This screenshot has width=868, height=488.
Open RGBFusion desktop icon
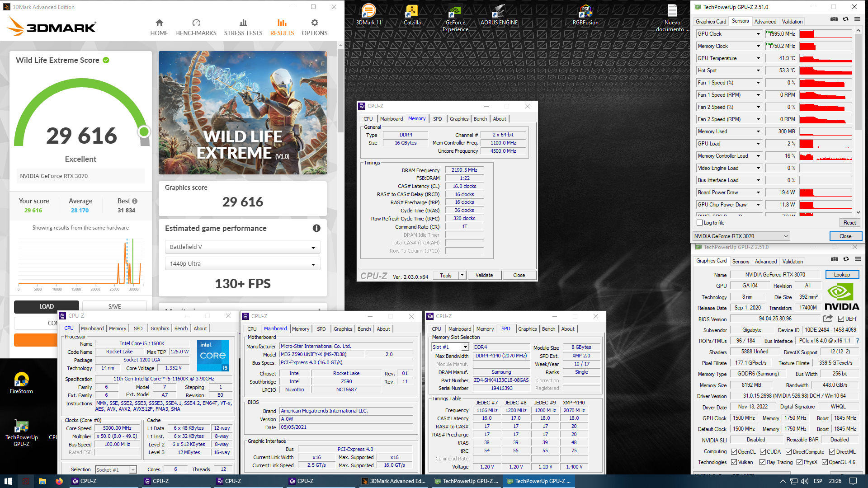[x=585, y=14]
